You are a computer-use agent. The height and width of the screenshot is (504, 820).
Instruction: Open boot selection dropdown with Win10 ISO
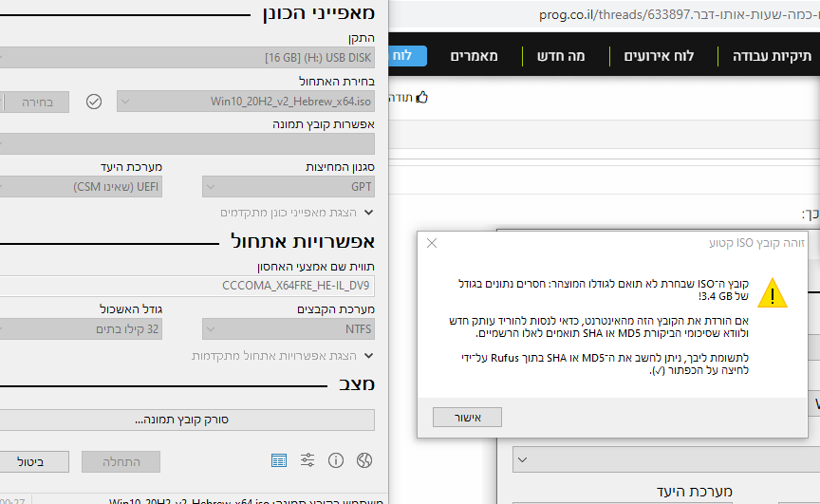coord(246,102)
